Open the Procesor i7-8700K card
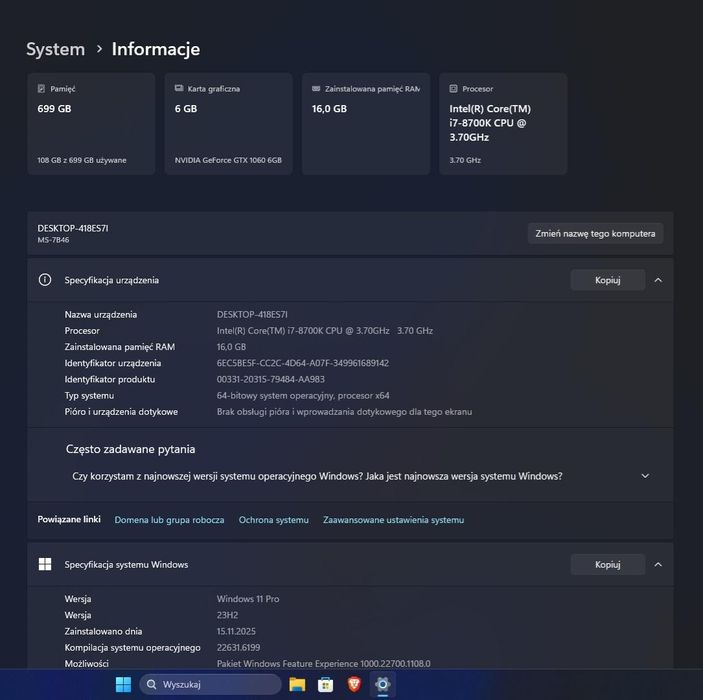 [x=503, y=124]
